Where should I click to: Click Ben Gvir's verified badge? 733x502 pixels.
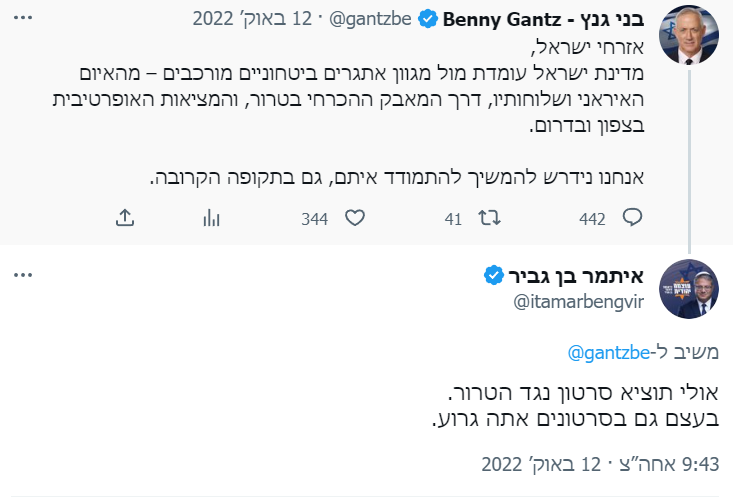coord(494,275)
